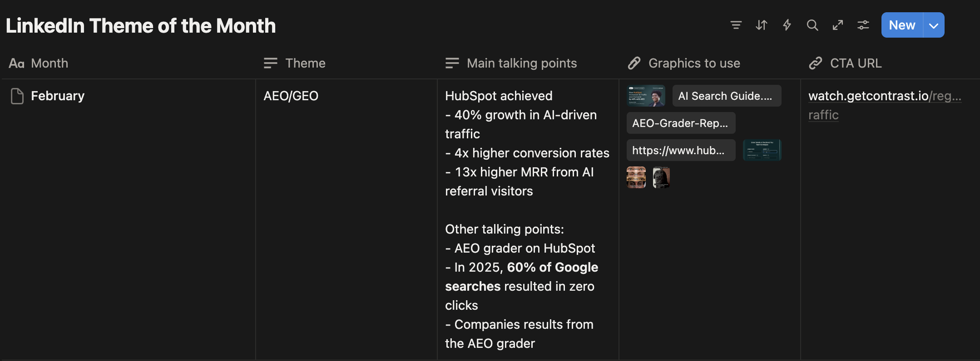Click the link icon on CTA URL column
Viewport: 980px width, 361px height.
click(815, 63)
